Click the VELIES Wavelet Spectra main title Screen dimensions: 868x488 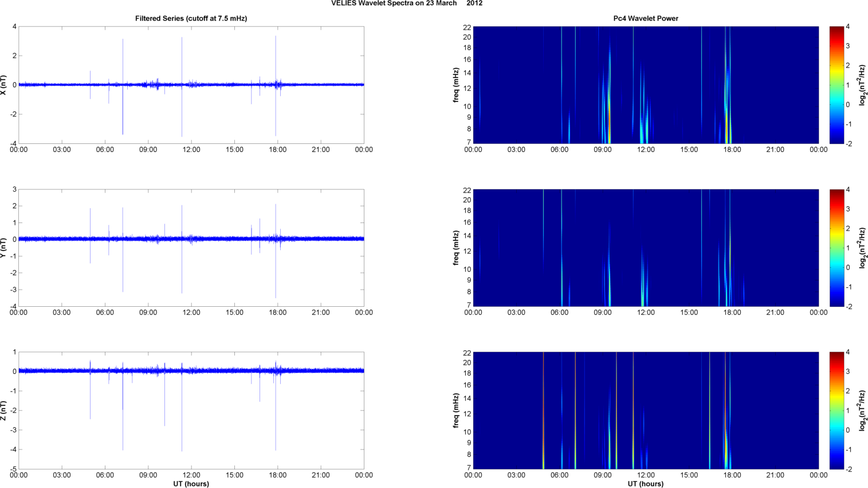pyautogui.click(x=407, y=3)
